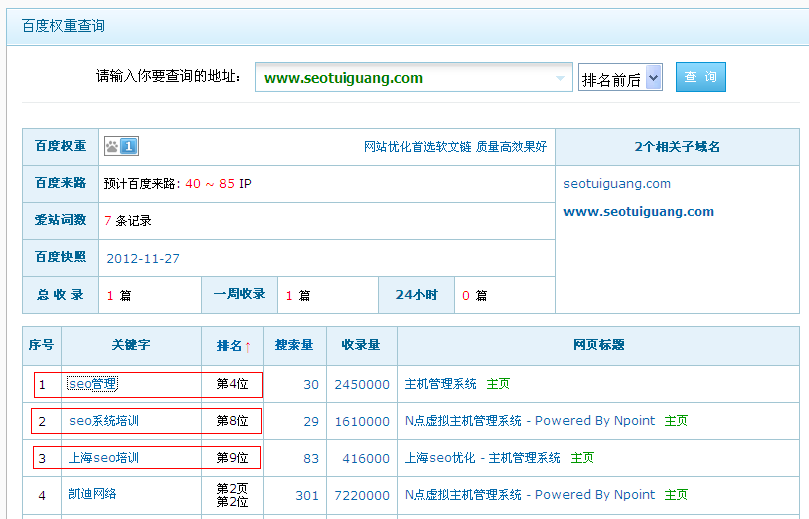The width and height of the screenshot is (809, 519).
Task: Open the 2012-11-27 Baidu snapshot date link
Action: tap(143, 258)
